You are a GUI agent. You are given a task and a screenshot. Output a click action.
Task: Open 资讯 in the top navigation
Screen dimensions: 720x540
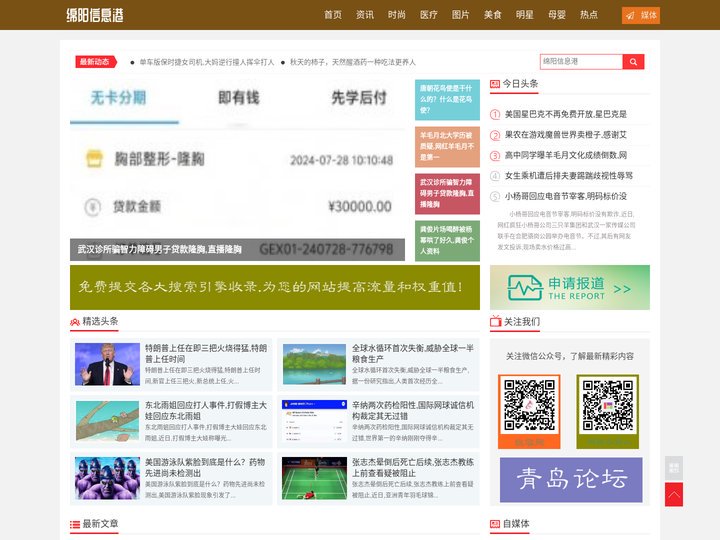click(365, 15)
